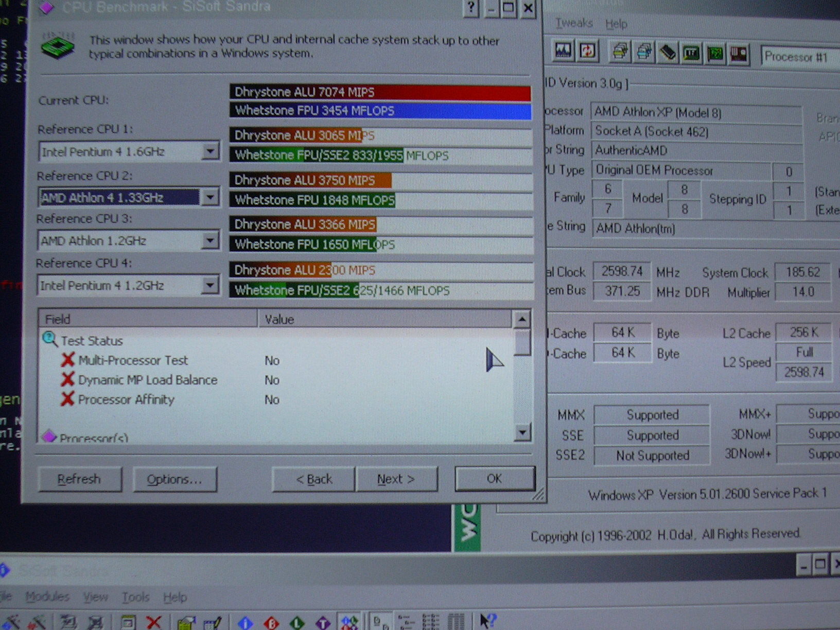Screen dimensions: 840x630
Task: Click the dark red board icon in WCPUID toolbar
Action: coord(739,54)
